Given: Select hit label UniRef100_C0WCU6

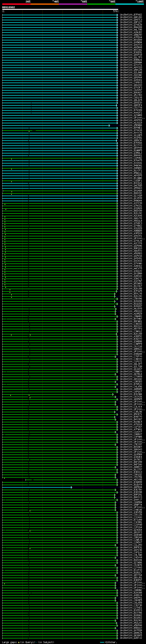Looking at the screenshot, I should tap(131, 509).
